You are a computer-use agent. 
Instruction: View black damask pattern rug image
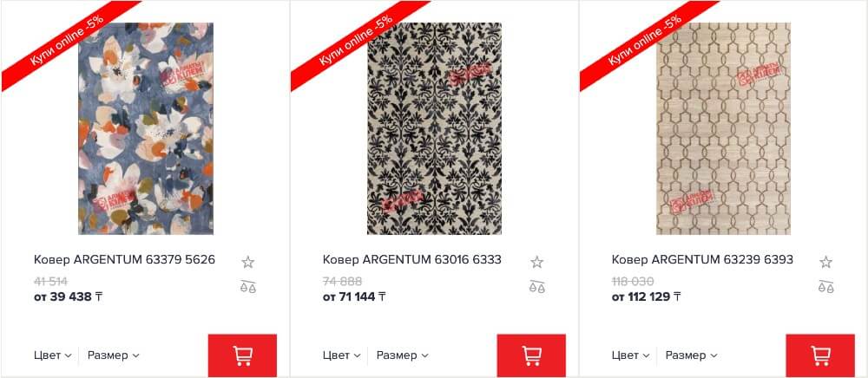tap(435, 129)
